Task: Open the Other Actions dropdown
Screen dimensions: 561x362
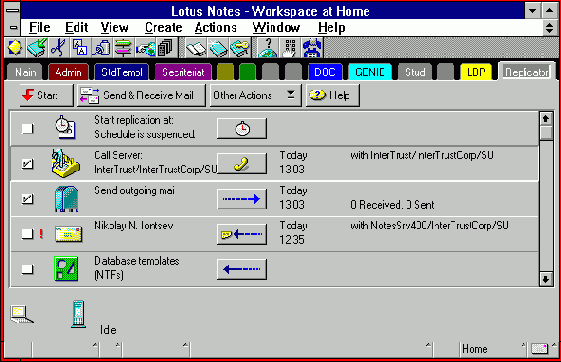Action: (x=255, y=95)
